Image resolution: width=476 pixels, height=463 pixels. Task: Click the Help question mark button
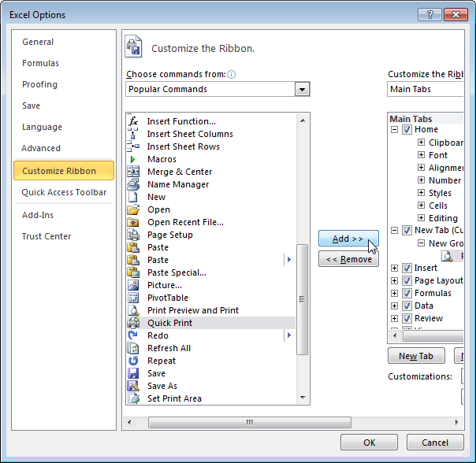(430, 14)
